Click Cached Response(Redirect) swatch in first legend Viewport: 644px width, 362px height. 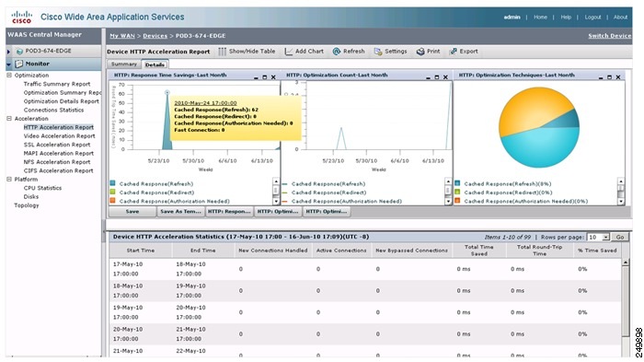click(112, 192)
